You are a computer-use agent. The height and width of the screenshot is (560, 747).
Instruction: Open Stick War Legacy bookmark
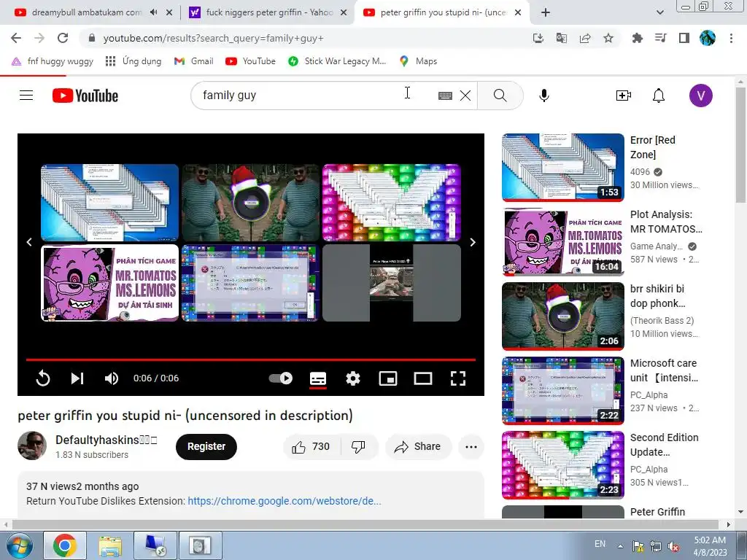(x=337, y=61)
